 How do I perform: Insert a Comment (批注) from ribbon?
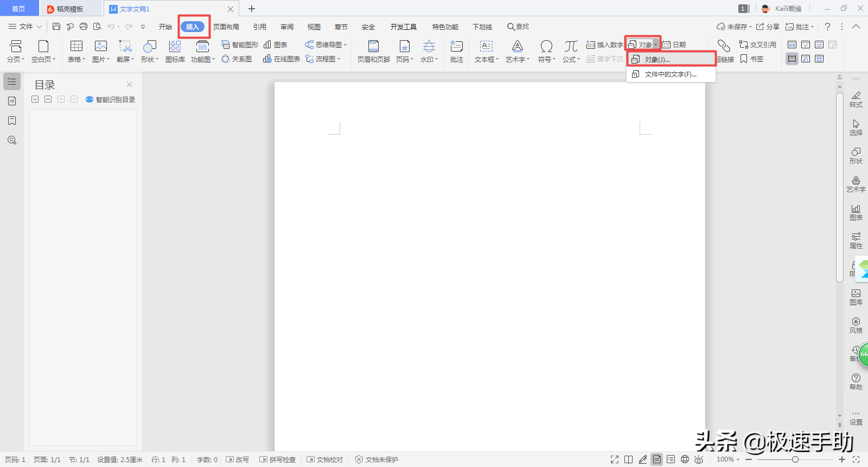tap(457, 52)
